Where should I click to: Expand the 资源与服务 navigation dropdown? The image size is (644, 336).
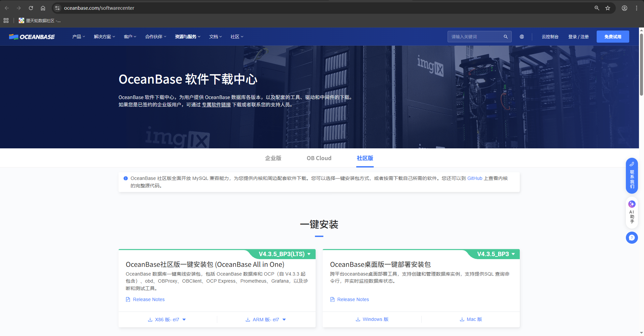coord(187,37)
